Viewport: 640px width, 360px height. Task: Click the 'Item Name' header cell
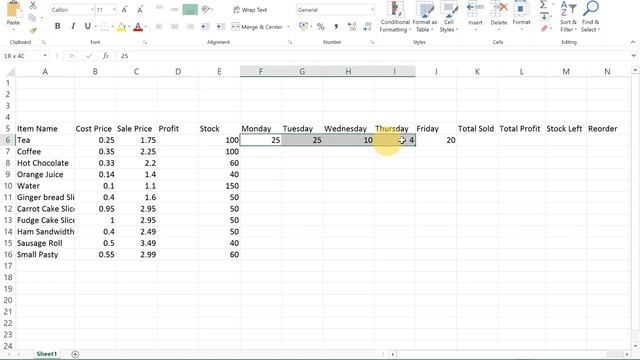point(45,129)
